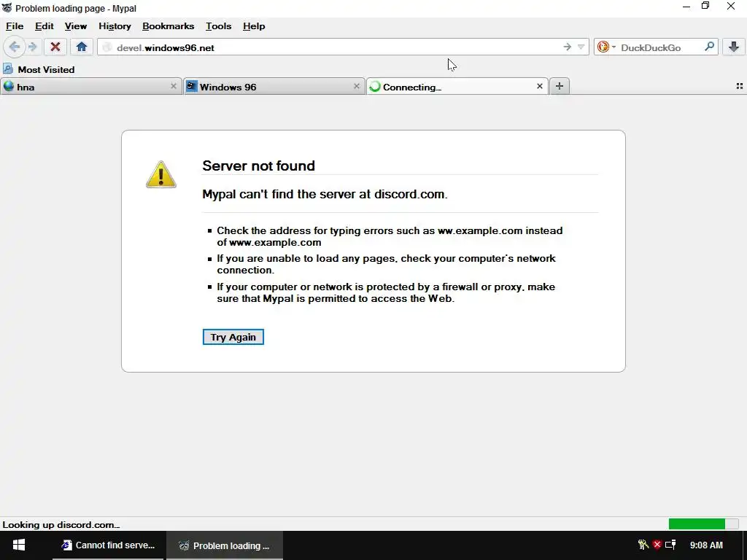Open the Tools menu

coord(219,26)
